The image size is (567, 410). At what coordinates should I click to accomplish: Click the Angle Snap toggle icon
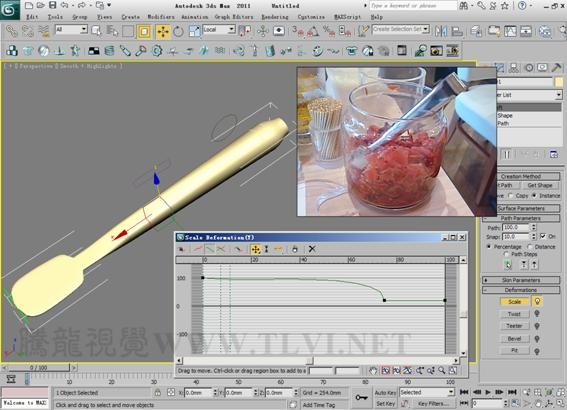pos(313,32)
